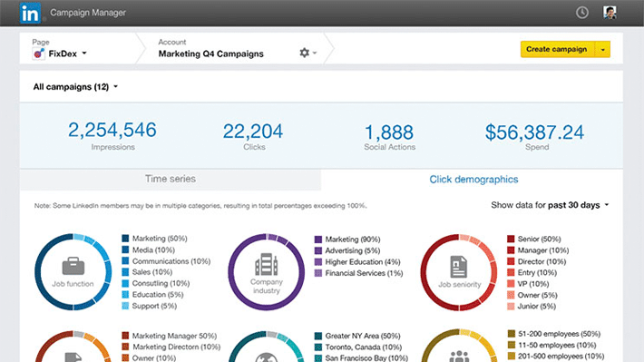Click the San Francisco Bay (10%) legend text
Viewport: 644px width, 362px height.
point(366,357)
